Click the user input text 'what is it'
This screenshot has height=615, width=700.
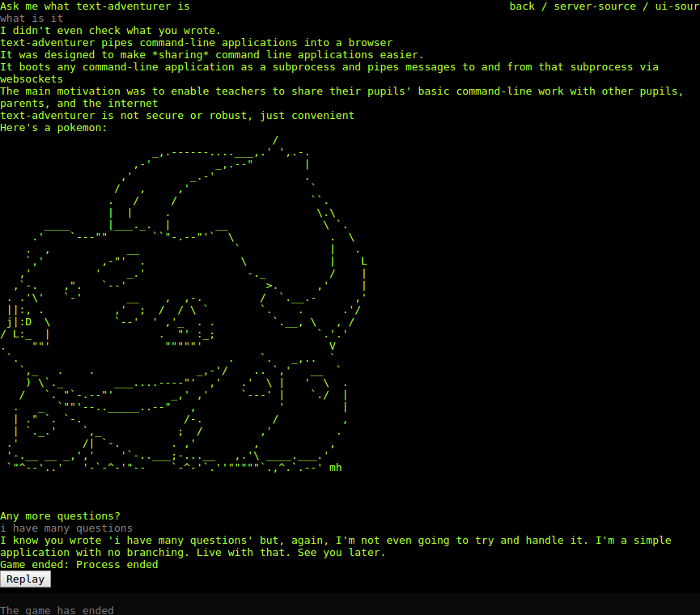[x=32, y=19]
